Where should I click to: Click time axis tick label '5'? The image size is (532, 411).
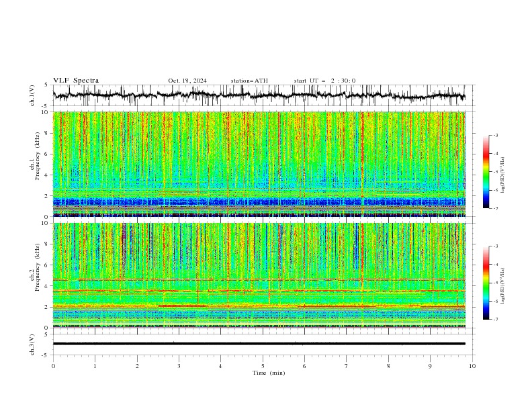tap(263, 366)
